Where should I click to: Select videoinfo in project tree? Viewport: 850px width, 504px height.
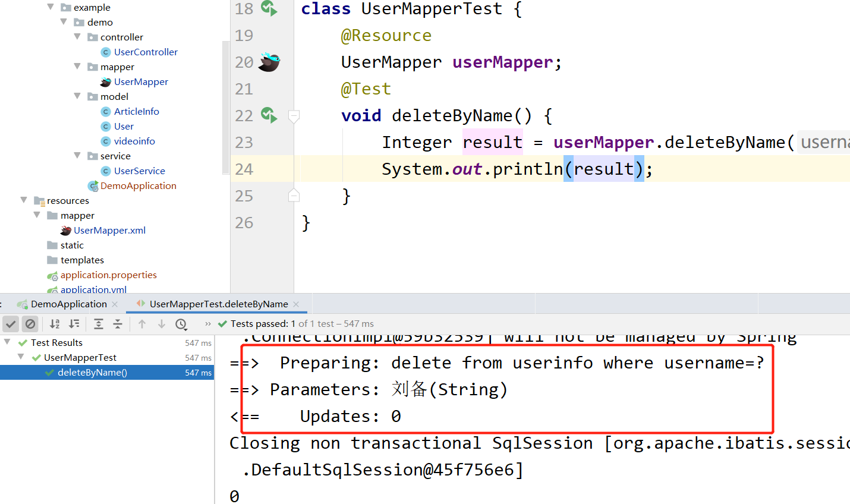click(x=134, y=141)
